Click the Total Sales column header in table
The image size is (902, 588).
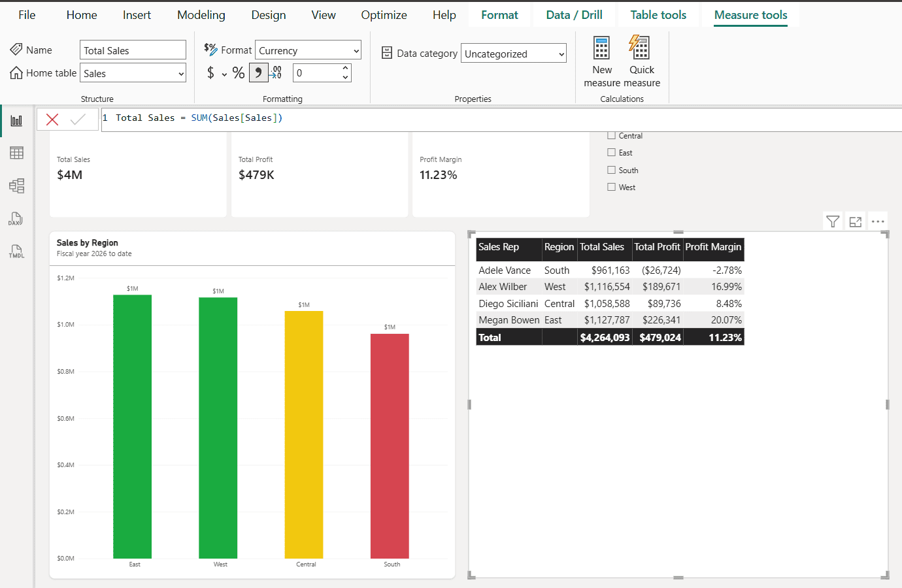coord(605,247)
